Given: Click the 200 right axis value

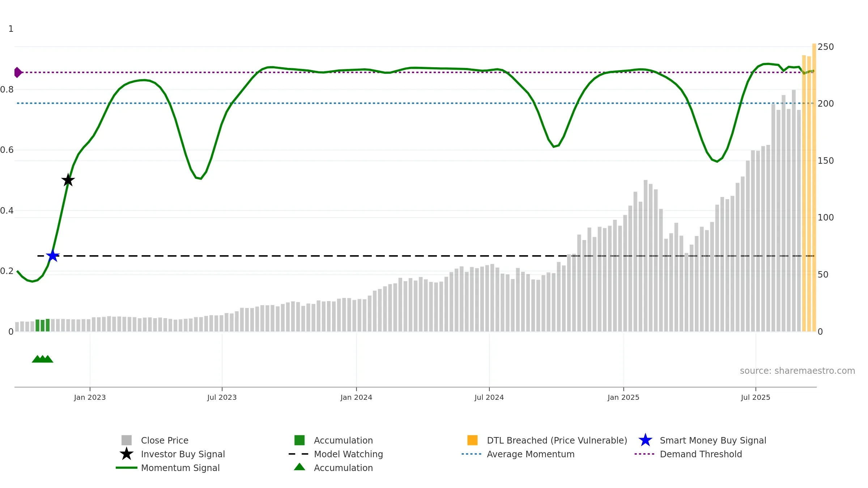Looking at the screenshot, I should [x=826, y=104].
